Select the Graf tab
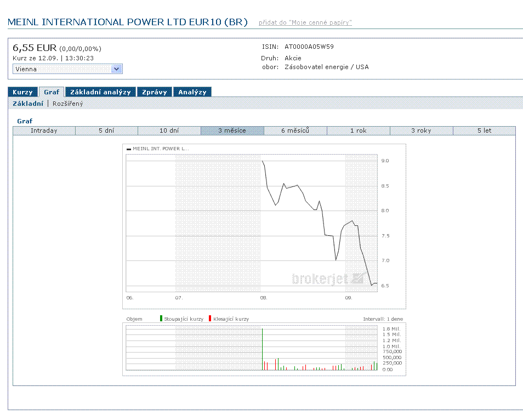The width and height of the screenshot is (523, 420). point(52,92)
